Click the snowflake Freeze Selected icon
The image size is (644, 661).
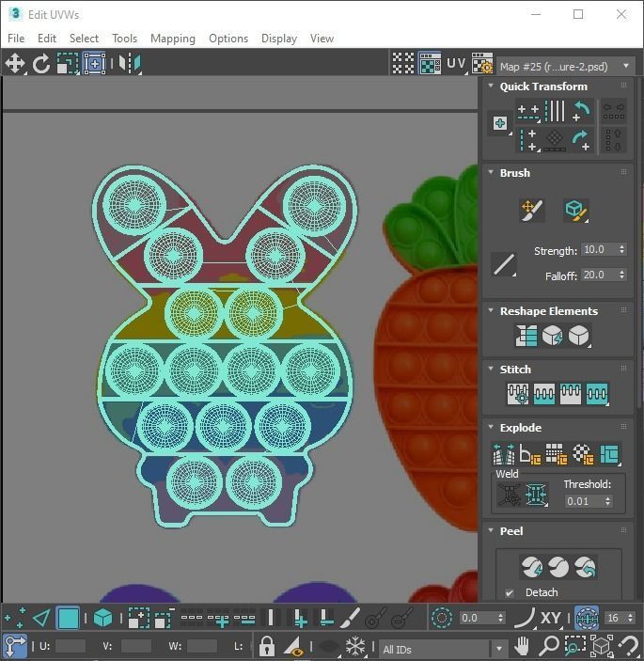(x=355, y=645)
